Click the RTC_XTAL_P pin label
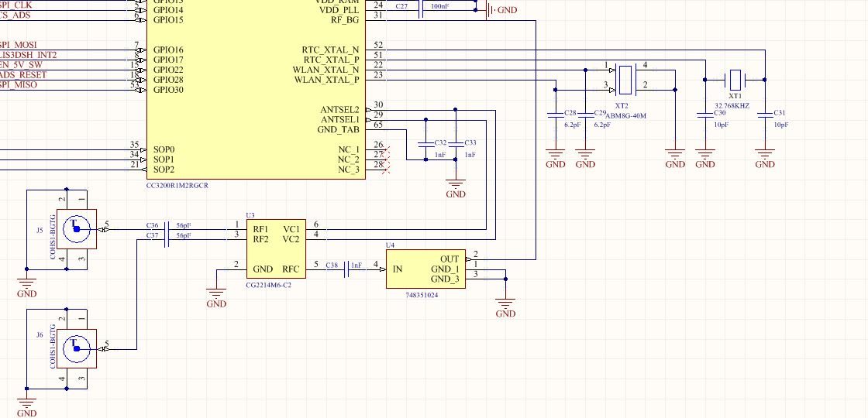The width and height of the screenshot is (868, 418). (x=331, y=60)
